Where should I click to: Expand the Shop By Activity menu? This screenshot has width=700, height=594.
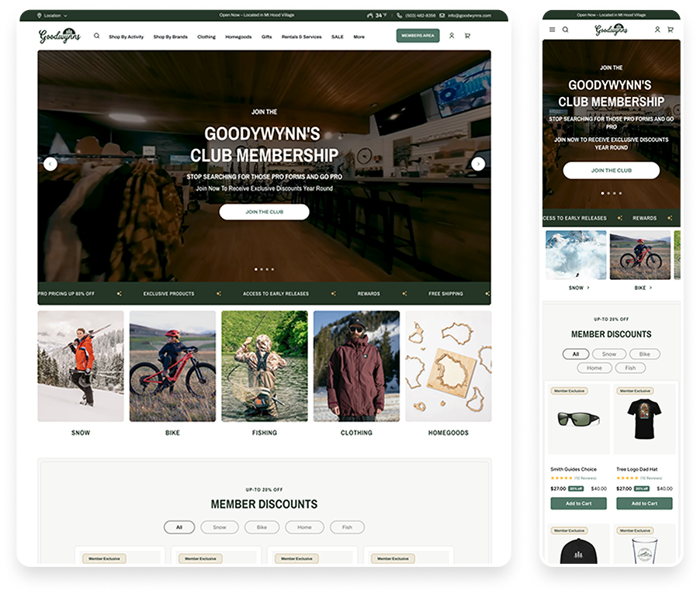coord(126,36)
